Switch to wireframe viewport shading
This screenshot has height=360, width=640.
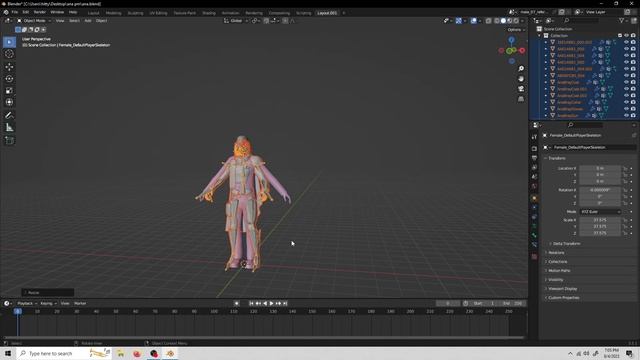coord(497,21)
